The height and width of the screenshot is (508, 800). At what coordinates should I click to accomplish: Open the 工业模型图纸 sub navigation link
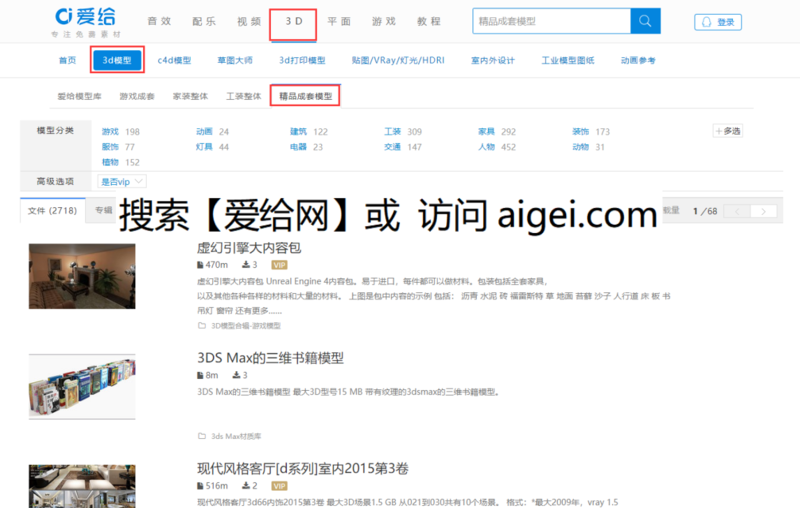click(568, 60)
